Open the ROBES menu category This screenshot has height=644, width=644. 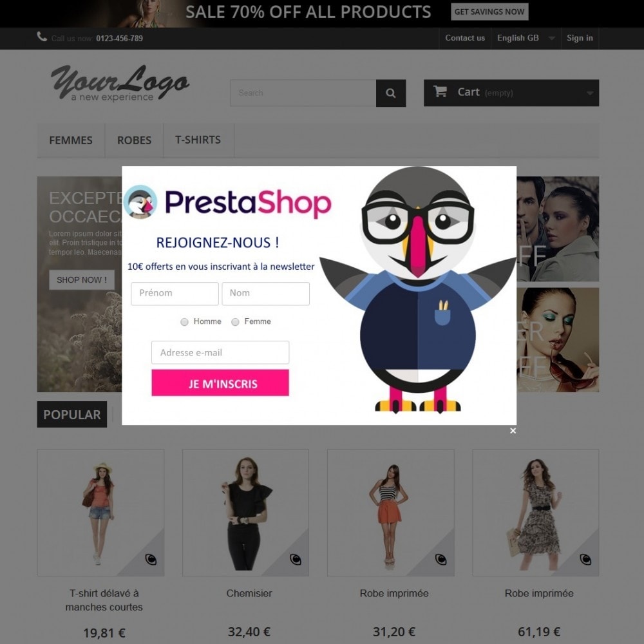click(135, 140)
